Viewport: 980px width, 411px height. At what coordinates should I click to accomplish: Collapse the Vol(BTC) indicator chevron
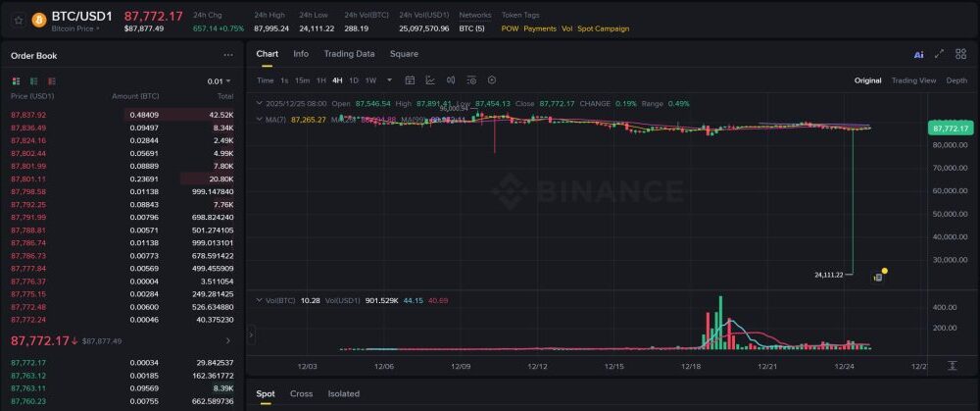coord(260,300)
